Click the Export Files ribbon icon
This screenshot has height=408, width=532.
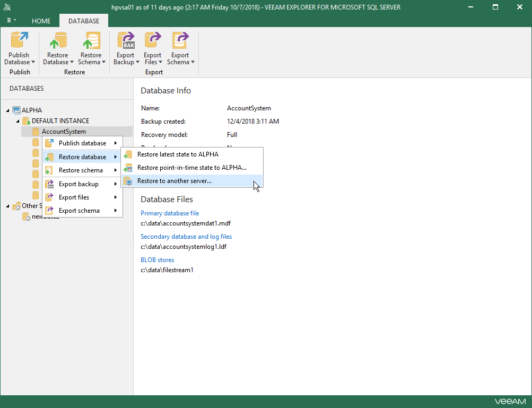(153, 40)
